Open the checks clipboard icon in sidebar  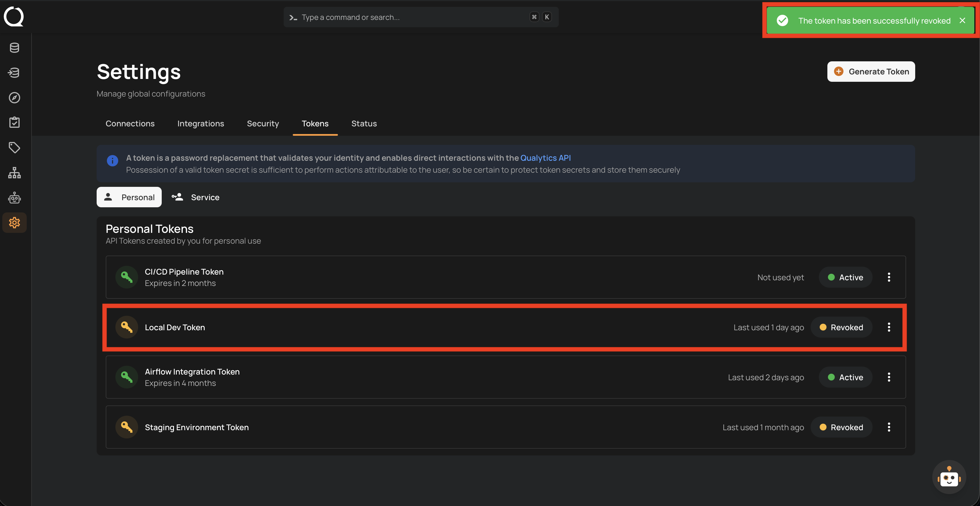pyautogui.click(x=14, y=122)
